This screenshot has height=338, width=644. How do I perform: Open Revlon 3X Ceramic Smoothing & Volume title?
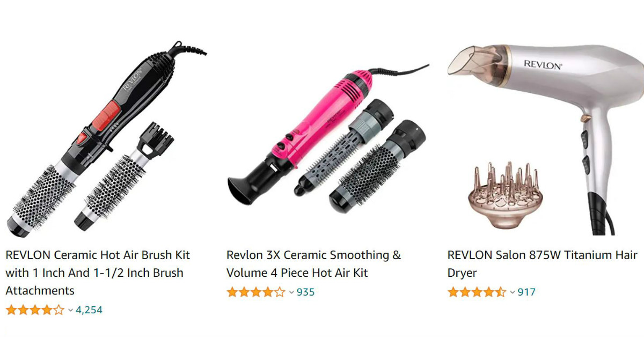313,264
